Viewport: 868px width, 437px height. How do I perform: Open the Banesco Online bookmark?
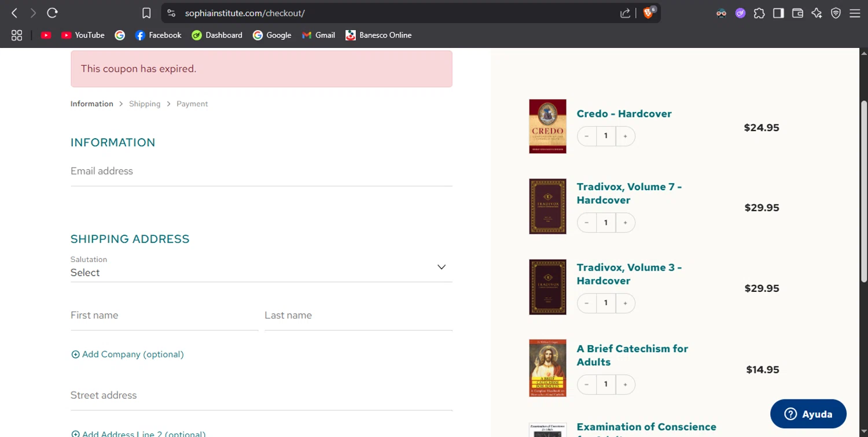coord(378,35)
